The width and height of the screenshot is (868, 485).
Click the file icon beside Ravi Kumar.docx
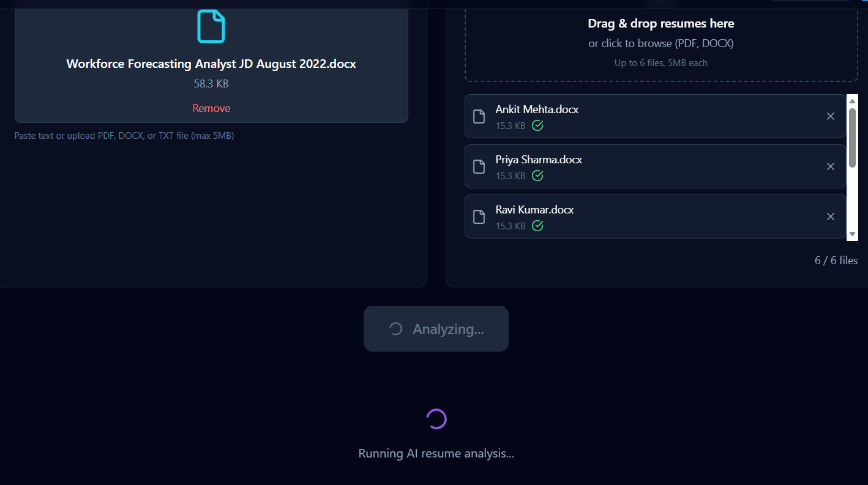pyautogui.click(x=479, y=217)
